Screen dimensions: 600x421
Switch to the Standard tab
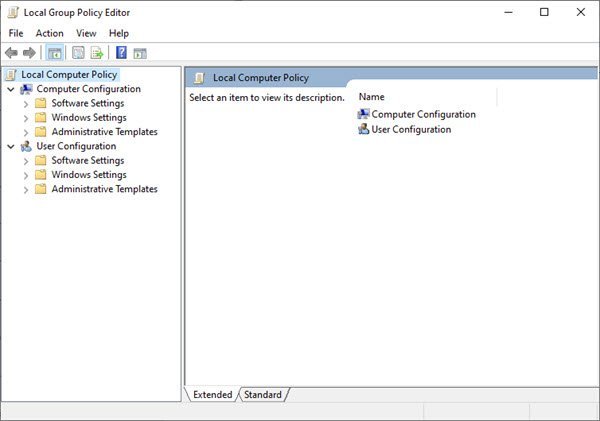pyautogui.click(x=262, y=395)
